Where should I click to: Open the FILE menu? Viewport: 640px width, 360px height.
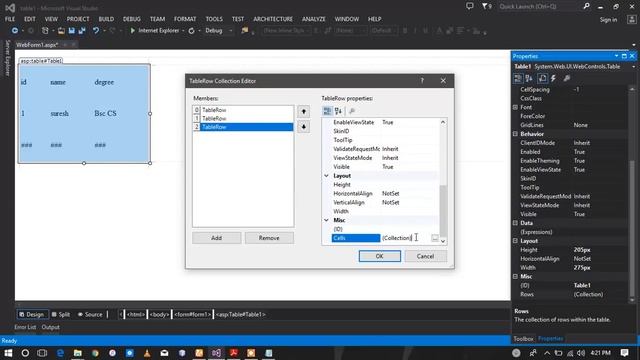coord(10,19)
